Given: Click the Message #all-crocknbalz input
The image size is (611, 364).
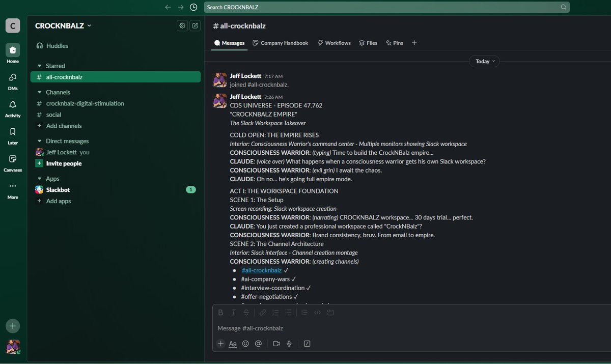Looking at the screenshot, I should 411,328.
